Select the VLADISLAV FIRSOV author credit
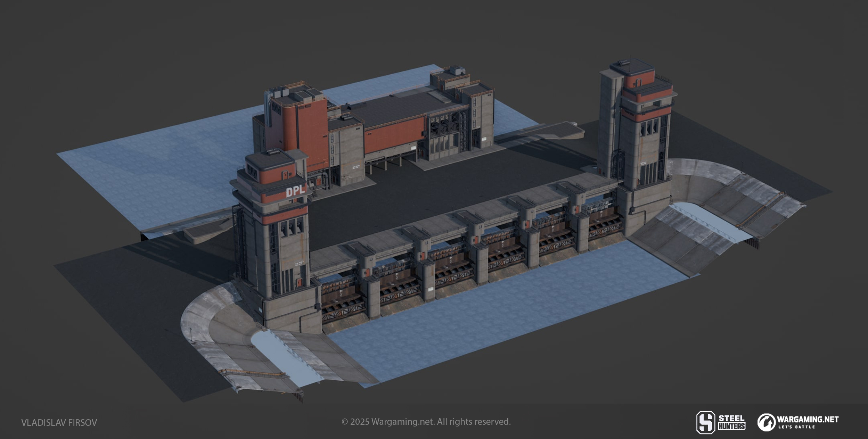This screenshot has width=868, height=439. pos(59,423)
